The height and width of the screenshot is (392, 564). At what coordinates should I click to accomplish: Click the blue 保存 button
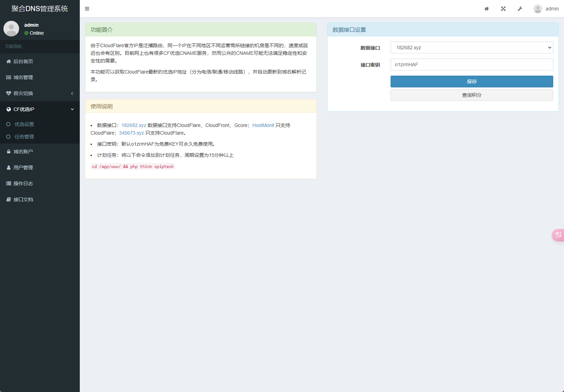[x=472, y=82]
